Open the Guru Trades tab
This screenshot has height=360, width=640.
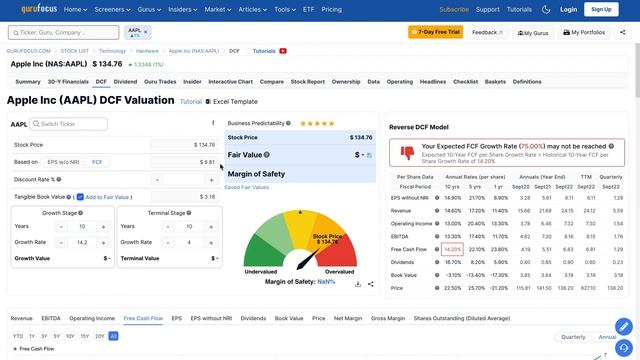coord(160,82)
